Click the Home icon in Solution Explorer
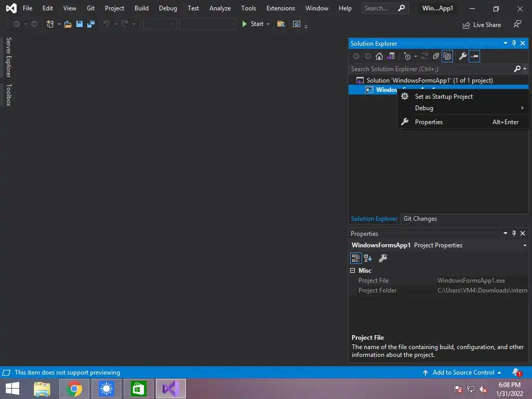Screen dimensions: 532x399 coord(379,56)
